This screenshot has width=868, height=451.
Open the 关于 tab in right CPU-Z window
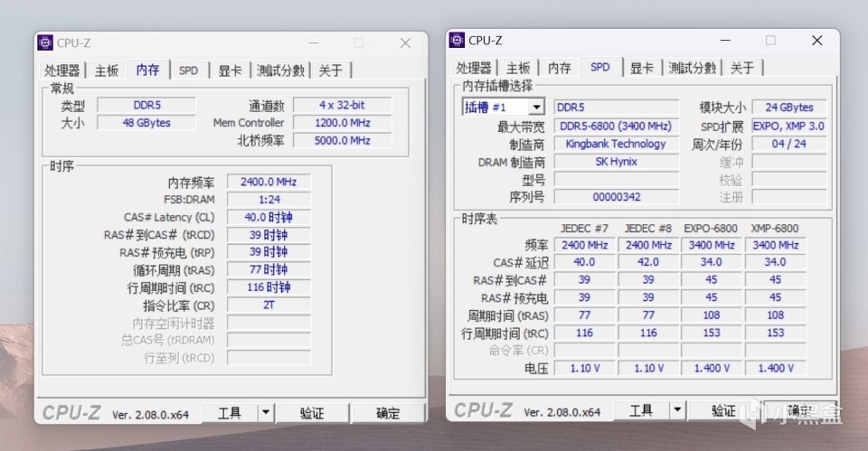(x=741, y=68)
